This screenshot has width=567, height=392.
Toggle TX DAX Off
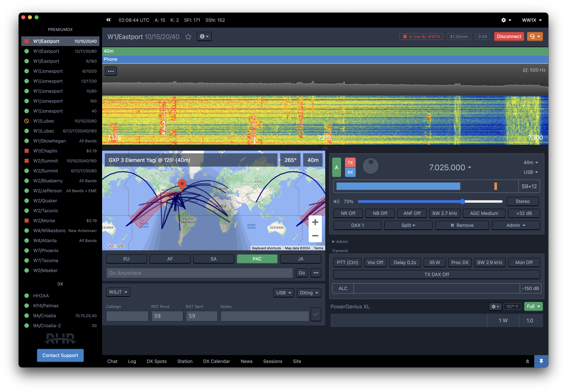pos(436,274)
